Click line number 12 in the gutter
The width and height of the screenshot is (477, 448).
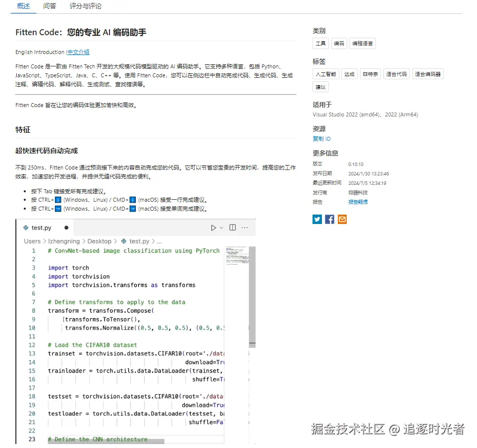coord(32,345)
